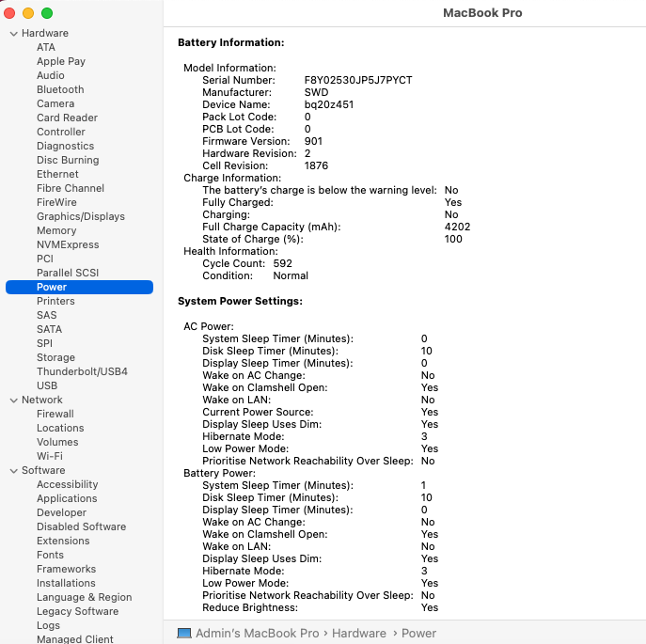Select Accessibility under Software

67,484
